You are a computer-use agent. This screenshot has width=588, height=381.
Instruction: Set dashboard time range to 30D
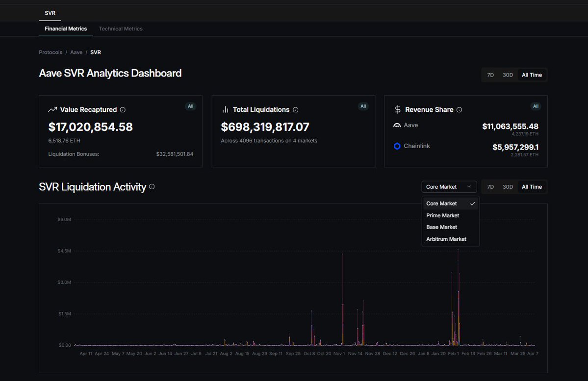pyautogui.click(x=508, y=75)
